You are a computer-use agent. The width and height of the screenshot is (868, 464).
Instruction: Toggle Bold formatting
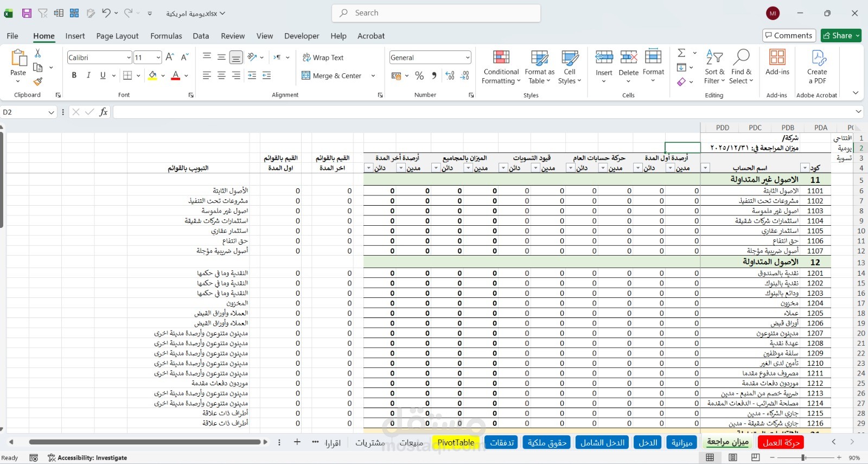pyautogui.click(x=74, y=75)
